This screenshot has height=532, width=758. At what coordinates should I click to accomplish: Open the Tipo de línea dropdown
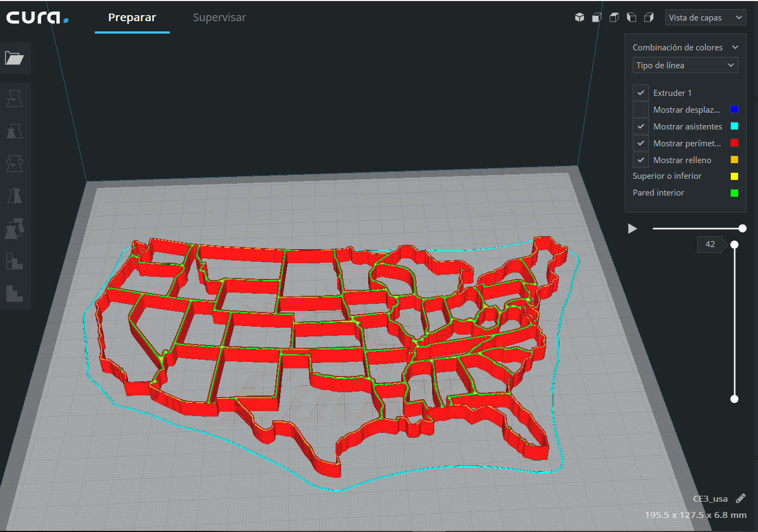pyautogui.click(x=685, y=65)
